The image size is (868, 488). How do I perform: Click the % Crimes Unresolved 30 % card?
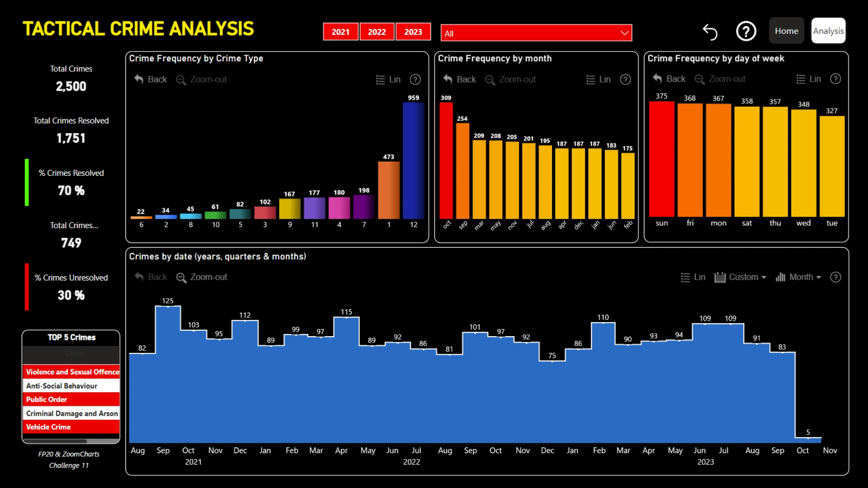(71, 287)
